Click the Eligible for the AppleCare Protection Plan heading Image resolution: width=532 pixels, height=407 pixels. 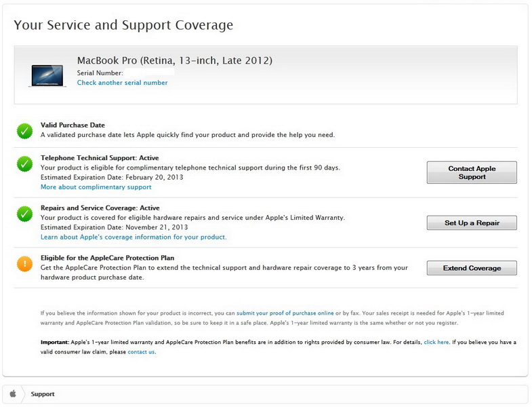[107, 258]
